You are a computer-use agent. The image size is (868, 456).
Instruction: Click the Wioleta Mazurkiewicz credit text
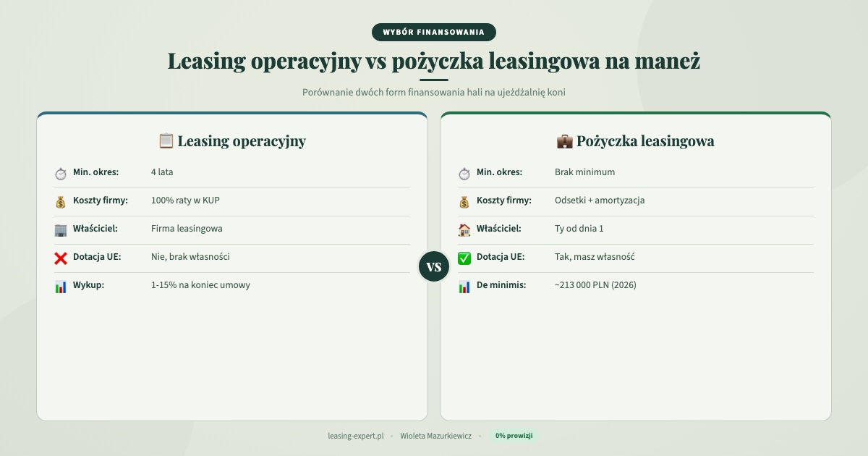pos(435,436)
